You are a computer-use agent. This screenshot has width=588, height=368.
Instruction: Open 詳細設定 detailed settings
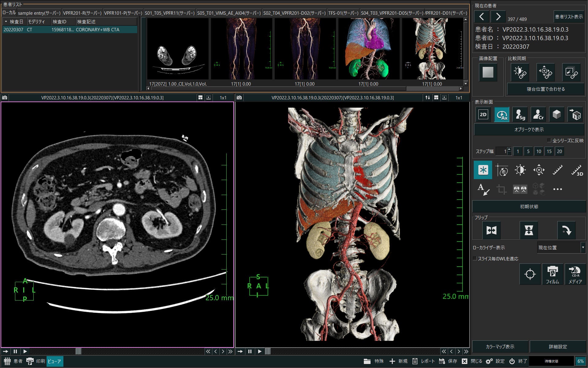(558, 347)
